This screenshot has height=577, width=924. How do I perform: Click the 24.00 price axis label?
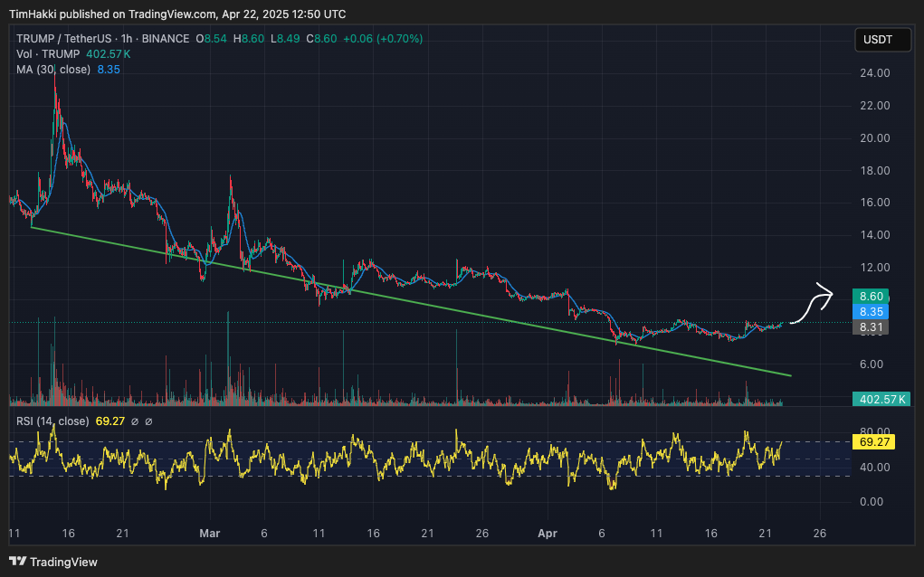pos(875,73)
